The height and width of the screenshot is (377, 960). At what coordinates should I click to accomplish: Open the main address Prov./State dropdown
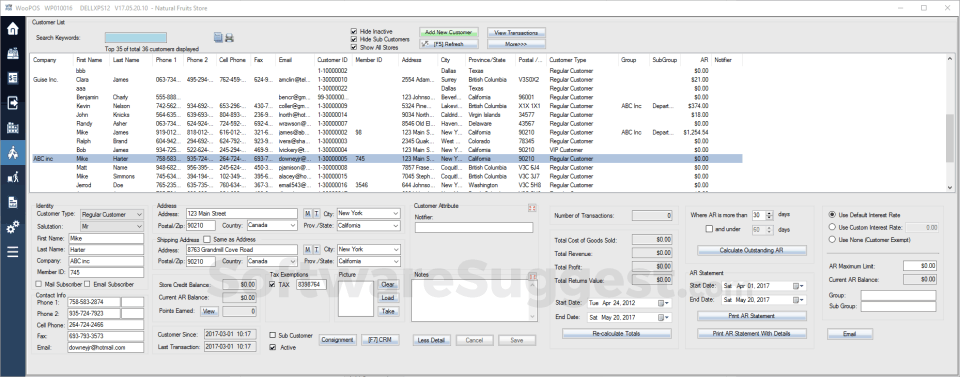(x=369, y=225)
